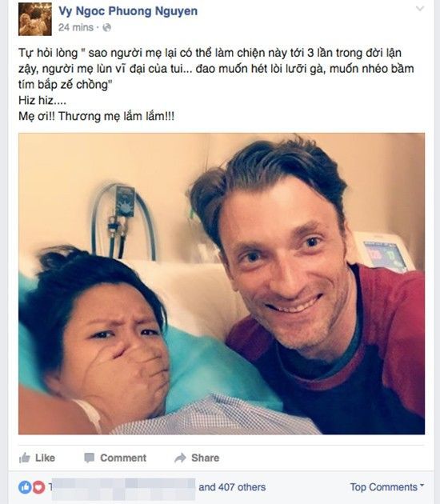
Task: Open the poster's profile picture thumbnail
Action: pyautogui.click(x=35, y=19)
